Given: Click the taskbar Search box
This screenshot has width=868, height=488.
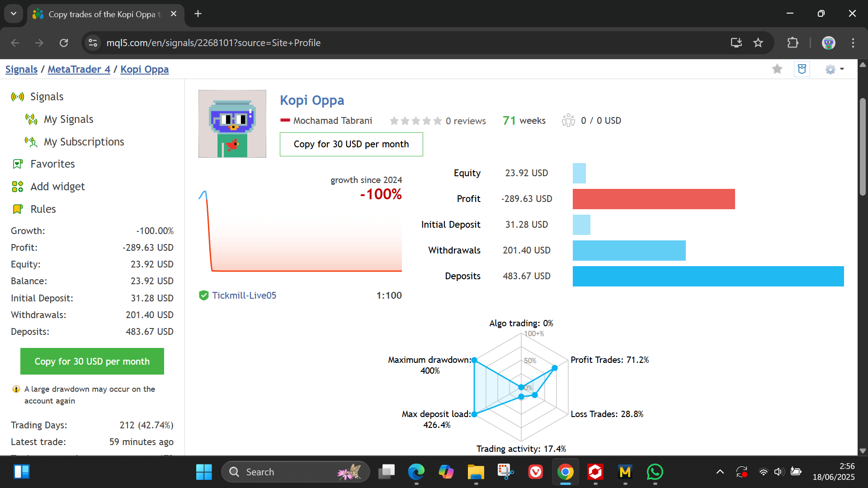Looking at the screenshot, I should coord(296,472).
